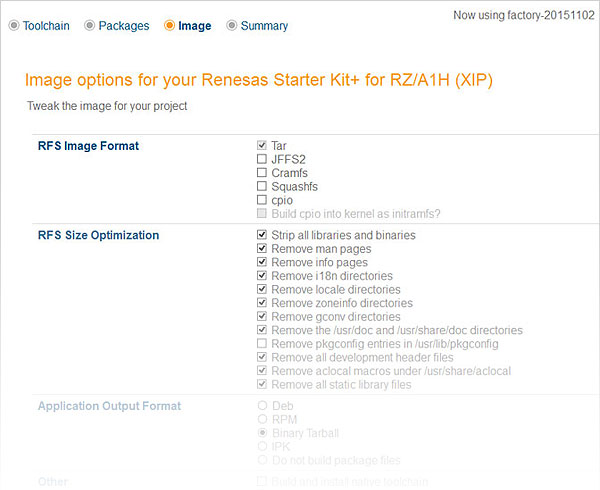Image resolution: width=600 pixels, height=490 pixels.
Task: Enable Remove pkgconfig entries in /usr/lib/pkgconfig
Action: (262, 343)
